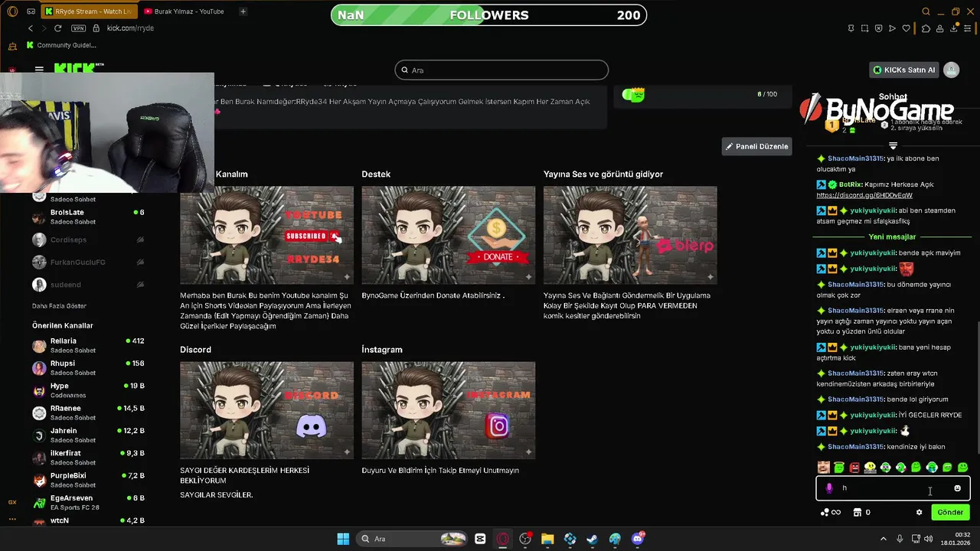The width and height of the screenshot is (980, 551).
Task: Open a new browser tab with plus
Action: (x=243, y=11)
